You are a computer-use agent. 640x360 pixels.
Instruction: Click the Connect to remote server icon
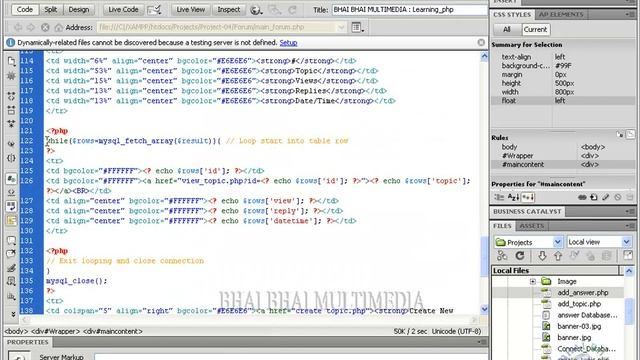[502, 256]
